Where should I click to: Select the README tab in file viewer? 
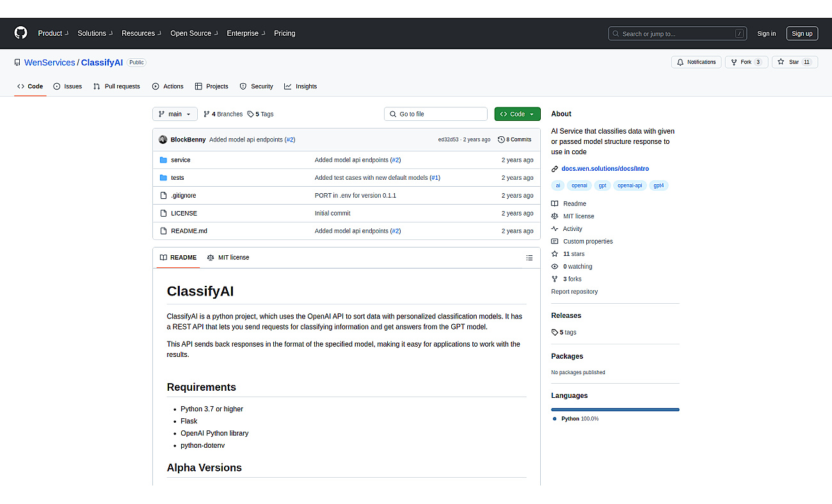(x=178, y=258)
